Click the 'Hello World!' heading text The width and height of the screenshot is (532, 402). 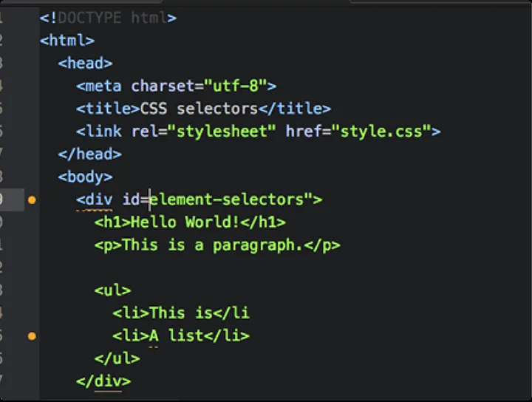click(185, 222)
